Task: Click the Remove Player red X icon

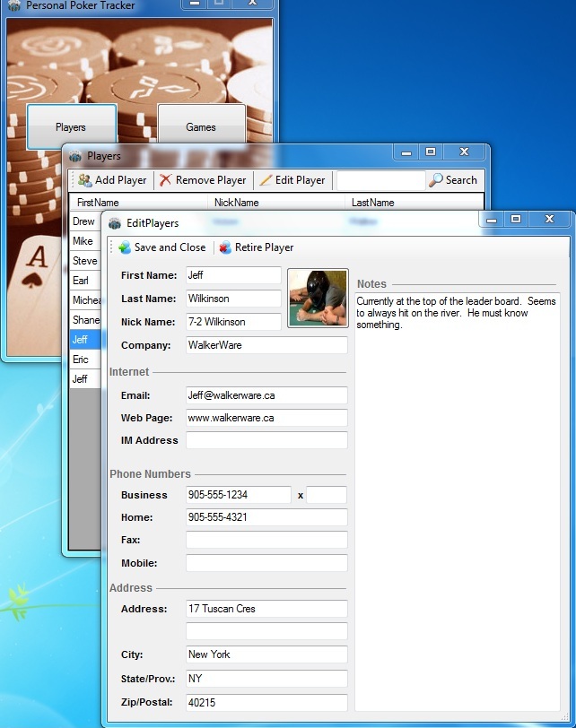Action: point(165,180)
